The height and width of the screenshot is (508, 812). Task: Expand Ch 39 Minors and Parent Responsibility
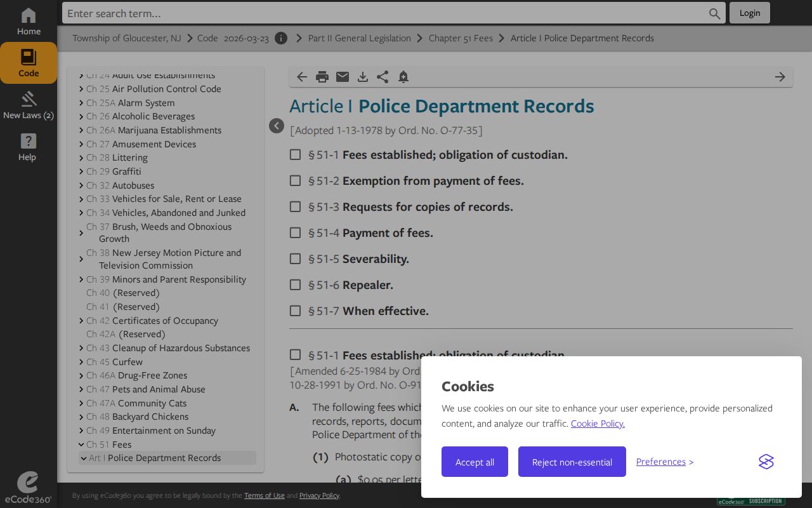pos(81,279)
